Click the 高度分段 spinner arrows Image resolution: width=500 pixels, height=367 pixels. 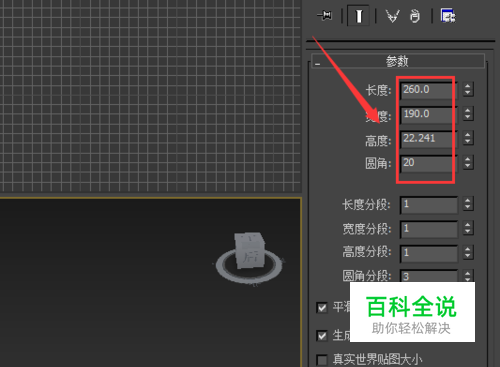468,252
